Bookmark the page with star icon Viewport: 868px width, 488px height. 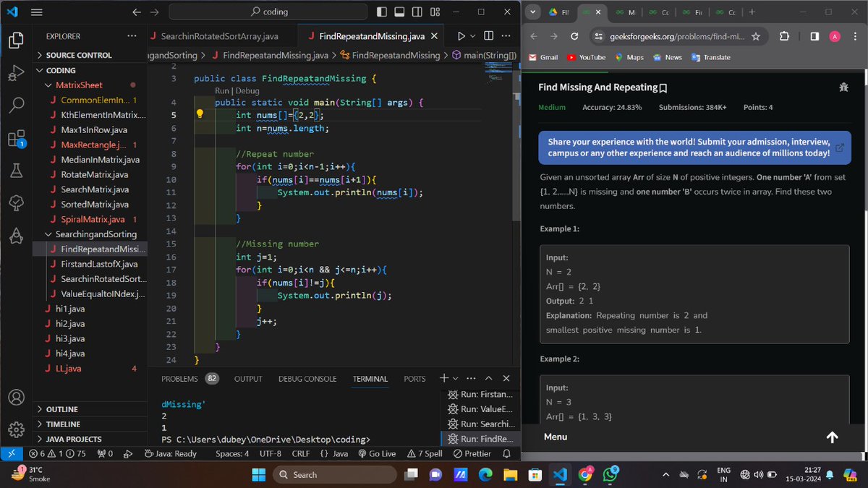(x=755, y=36)
